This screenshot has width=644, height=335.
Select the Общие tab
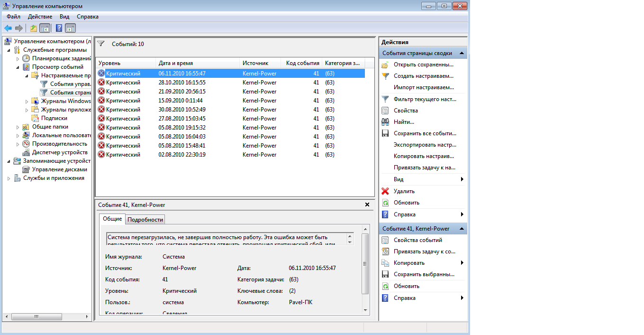point(112,219)
